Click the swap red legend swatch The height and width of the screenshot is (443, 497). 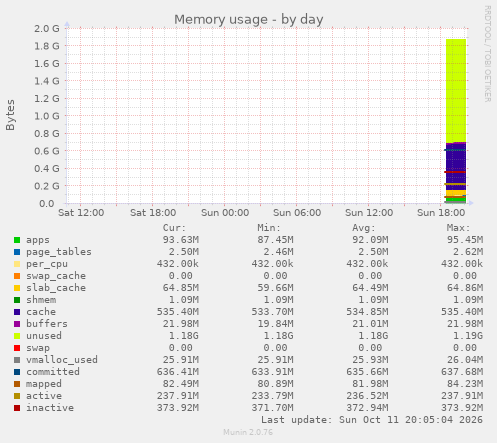point(17,348)
